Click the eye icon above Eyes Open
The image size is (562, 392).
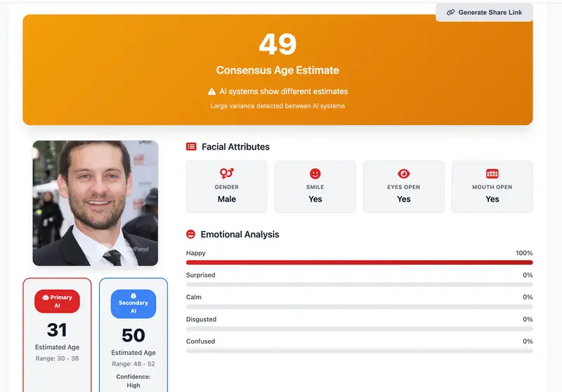point(403,173)
